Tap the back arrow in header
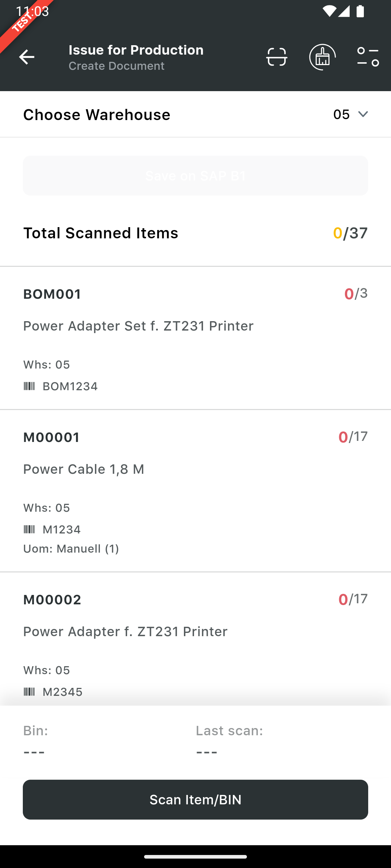This screenshot has height=868, width=391. tap(26, 57)
